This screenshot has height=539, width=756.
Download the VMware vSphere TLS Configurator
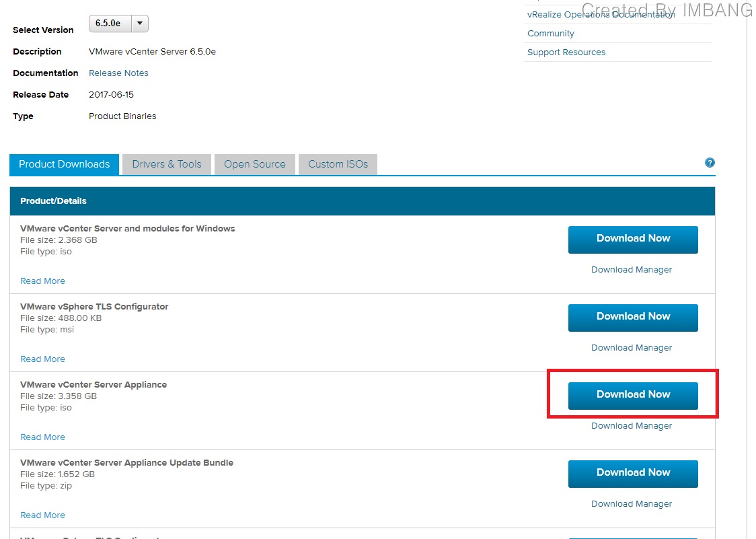click(632, 317)
